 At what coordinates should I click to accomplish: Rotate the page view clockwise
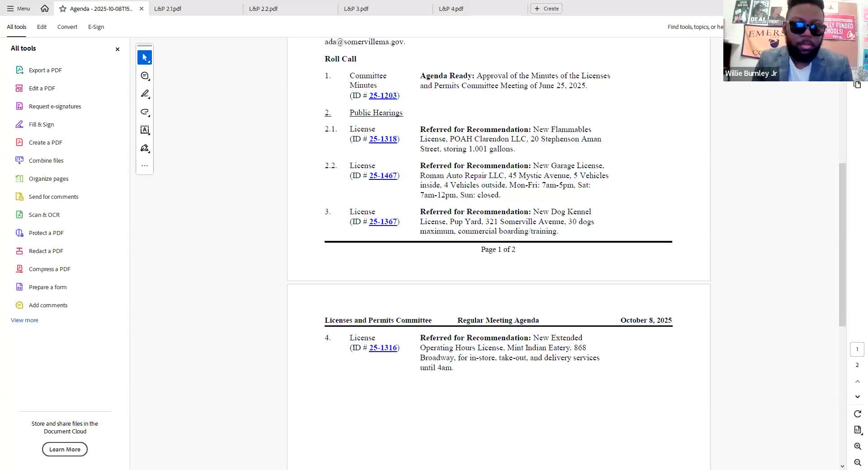point(857,414)
